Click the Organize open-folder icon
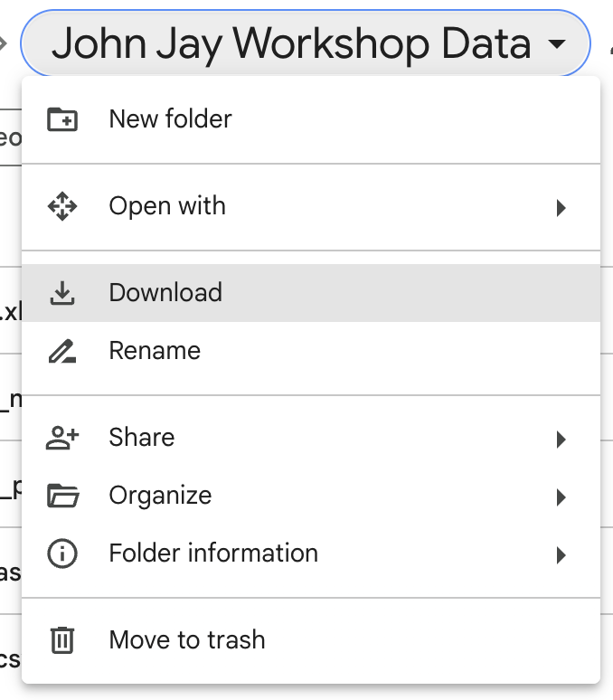 coord(62,496)
